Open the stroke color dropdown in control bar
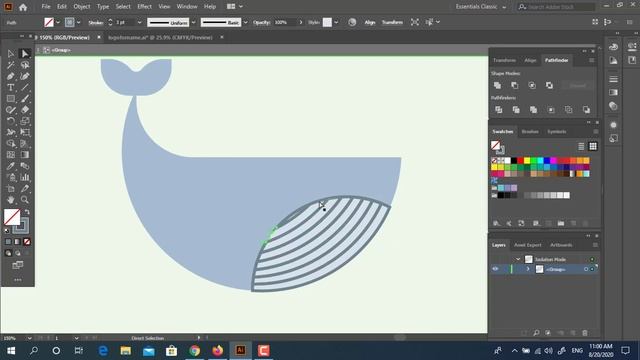Image resolution: width=640 pixels, height=360 pixels. (78, 22)
